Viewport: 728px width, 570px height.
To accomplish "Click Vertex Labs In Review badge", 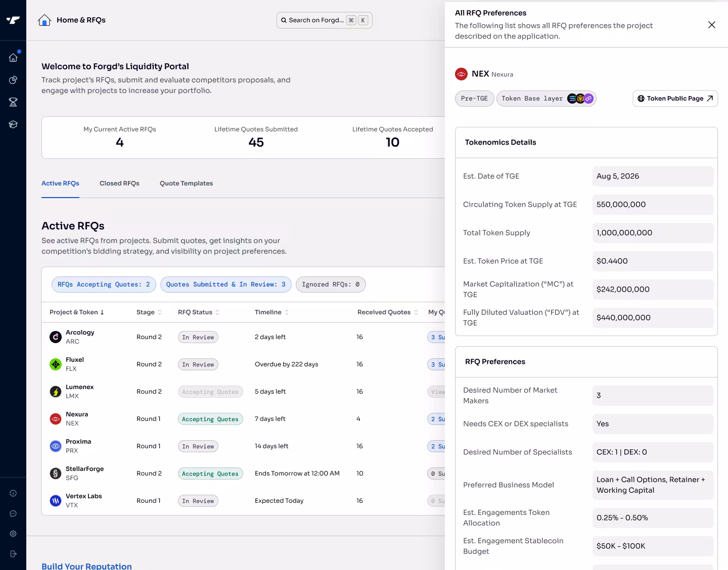I will (x=198, y=501).
